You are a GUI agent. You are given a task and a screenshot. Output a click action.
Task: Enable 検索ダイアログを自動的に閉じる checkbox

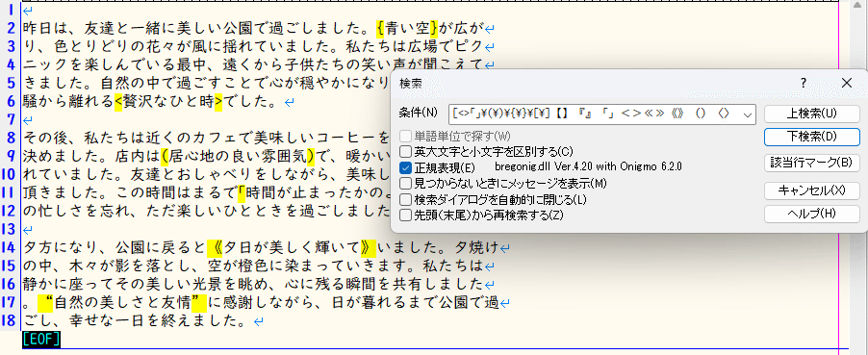coord(405,198)
